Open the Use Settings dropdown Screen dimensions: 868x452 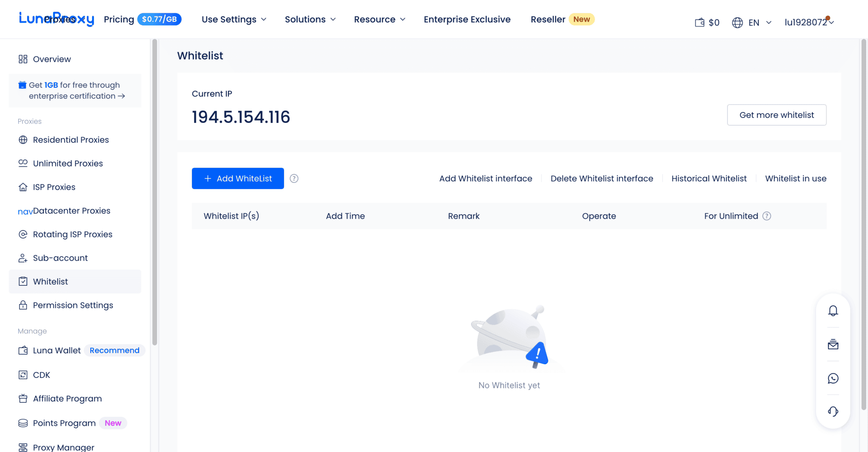(x=234, y=19)
